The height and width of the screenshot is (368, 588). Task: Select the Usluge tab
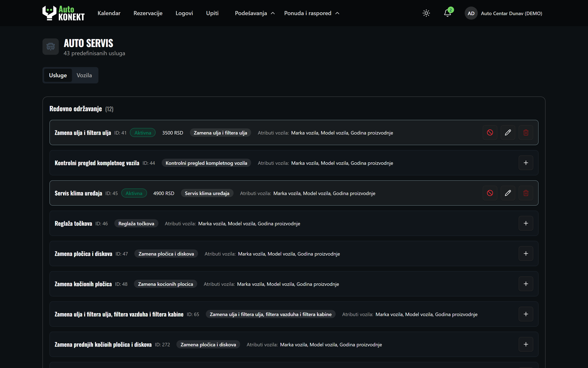[58, 75]
